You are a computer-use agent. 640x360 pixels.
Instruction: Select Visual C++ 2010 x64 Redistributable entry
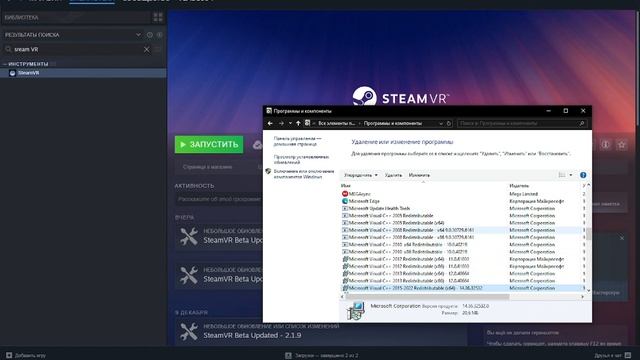pos(463,244)
